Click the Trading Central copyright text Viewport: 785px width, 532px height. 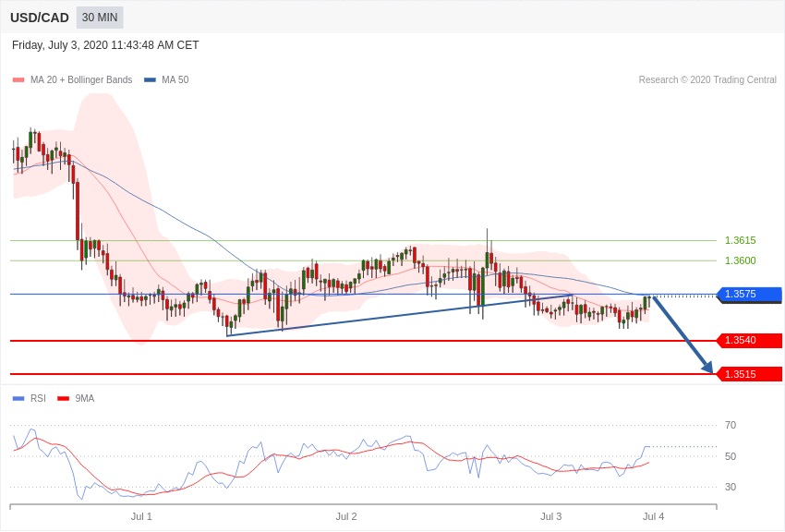[707, 80]
